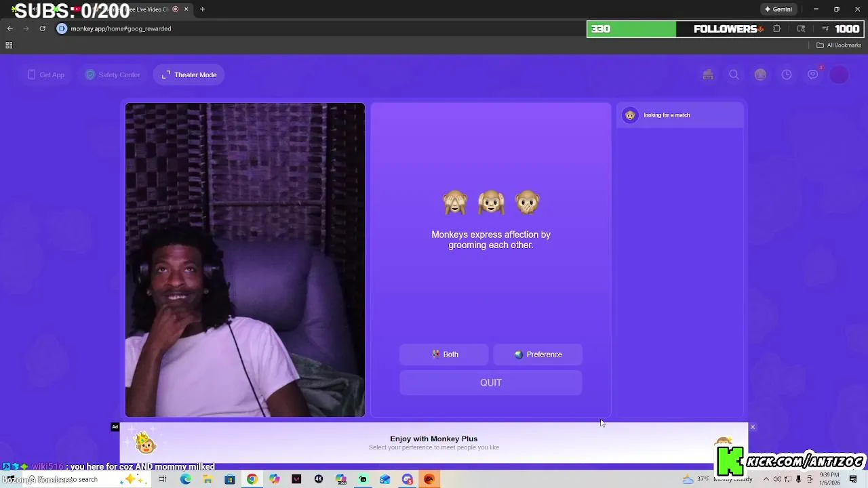Click the camera site-info icon in address bar
Image resolution: width=868 pixels, height=488 pixels.
click(x=62, y=28)
